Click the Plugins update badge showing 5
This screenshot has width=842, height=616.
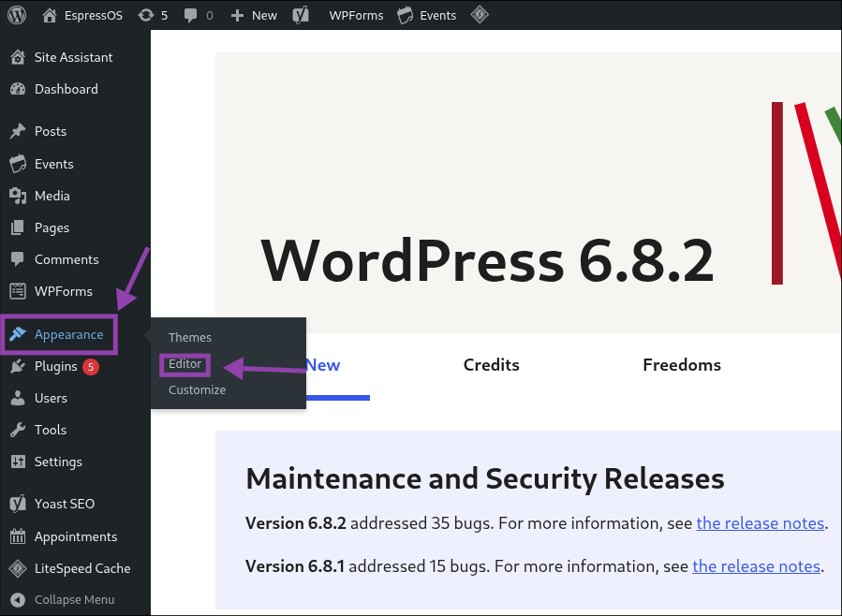[91, 366]
